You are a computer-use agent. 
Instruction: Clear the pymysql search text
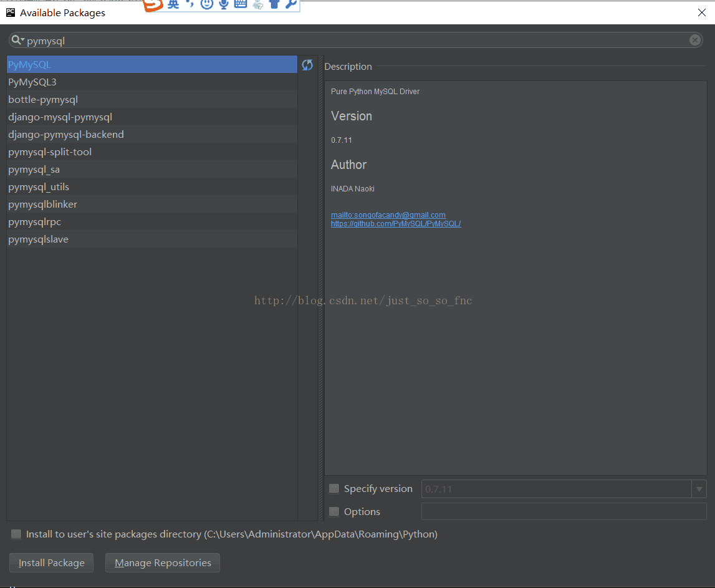(695, 40)
